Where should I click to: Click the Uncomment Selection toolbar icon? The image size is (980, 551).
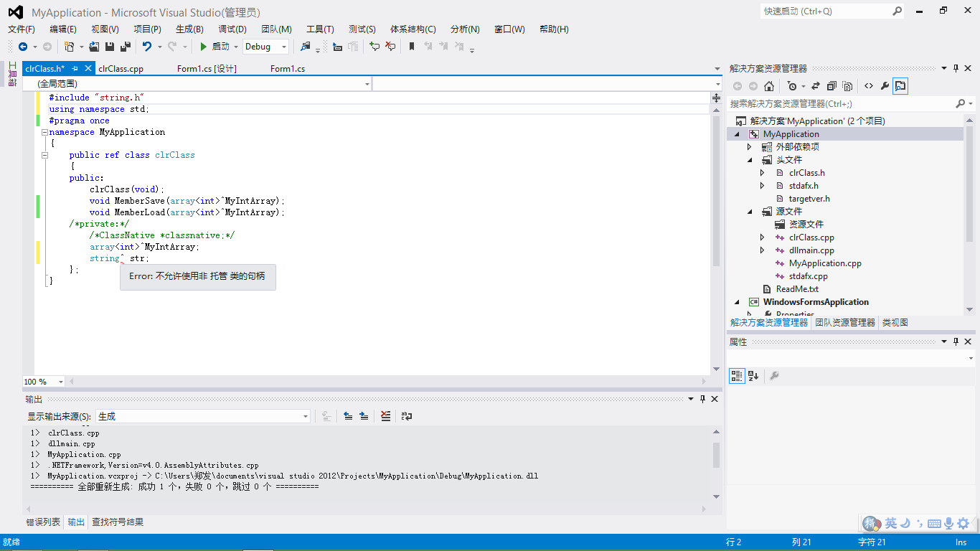tap(390, 47)
